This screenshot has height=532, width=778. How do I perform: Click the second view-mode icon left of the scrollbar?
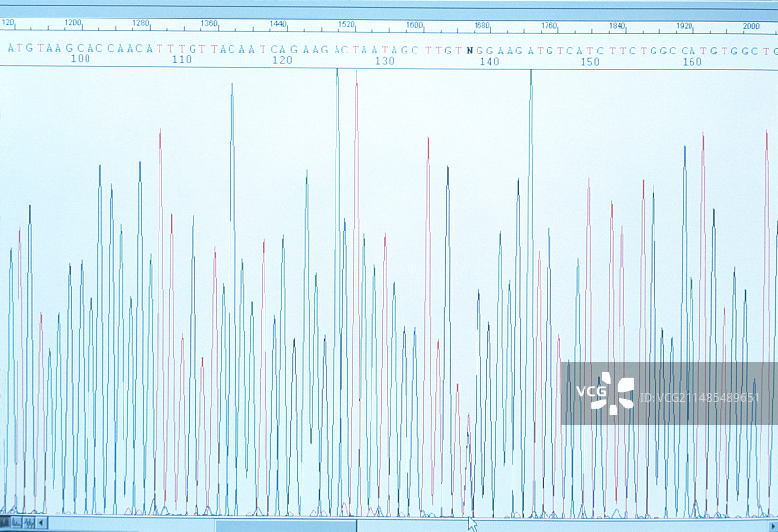pyautogui.click(x=18, y=523)
